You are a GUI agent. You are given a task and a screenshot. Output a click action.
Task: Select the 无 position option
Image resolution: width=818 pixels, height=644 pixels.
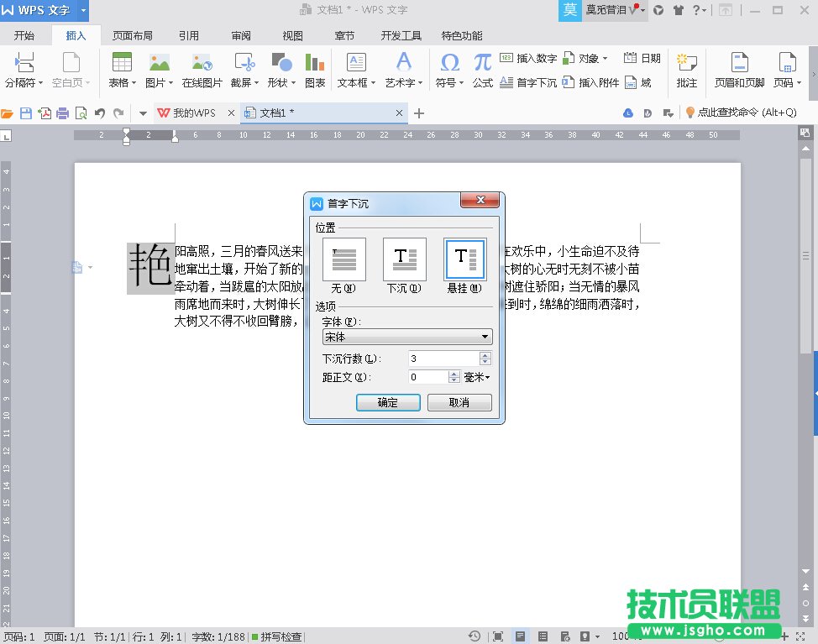coord(343,259)
